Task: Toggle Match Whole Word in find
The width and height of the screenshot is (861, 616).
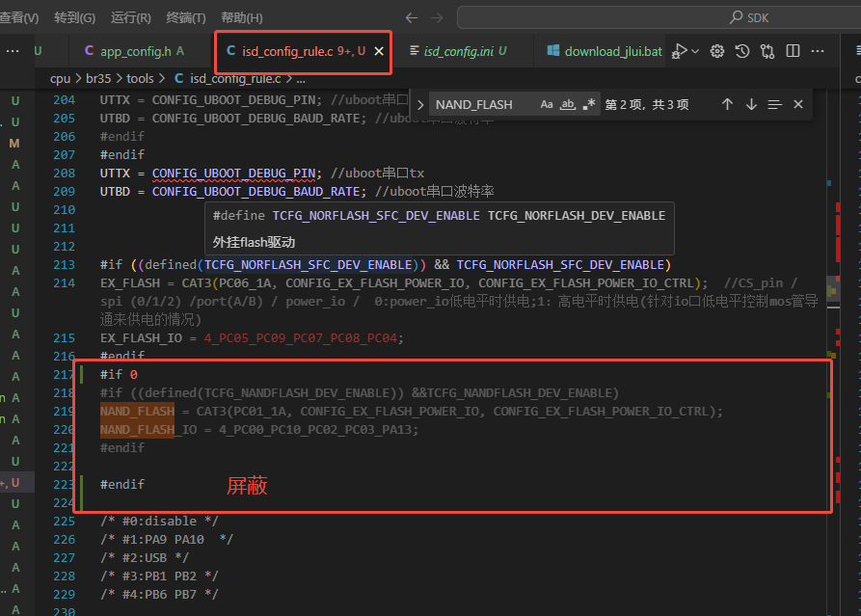Action: point(567,104)
